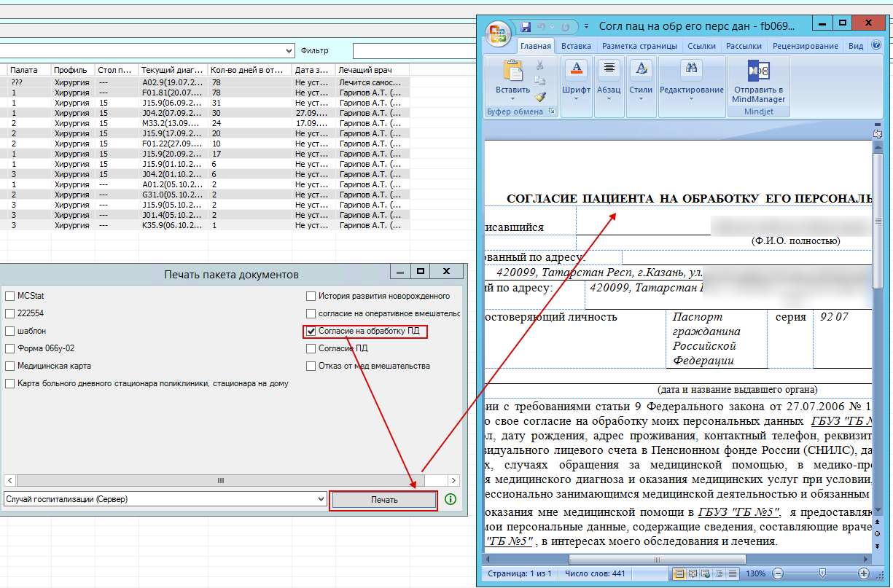This screenshot has height=588, width=893.
Task: Zoom in with the plus button
Action: pyautogui.click(x=864, y=573)
